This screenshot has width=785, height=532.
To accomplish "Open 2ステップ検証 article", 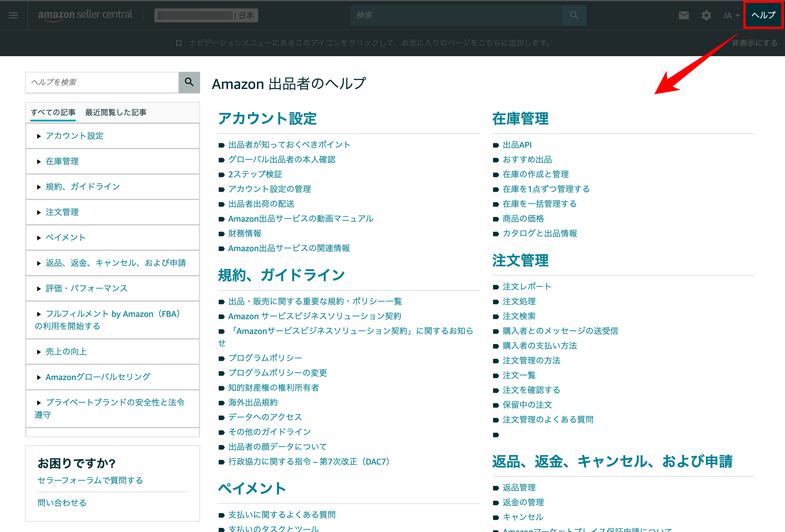I will point(255,174).
